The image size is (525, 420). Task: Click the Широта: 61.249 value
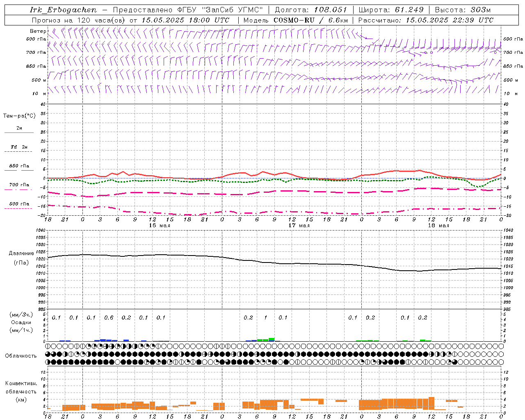click(391, 10)
